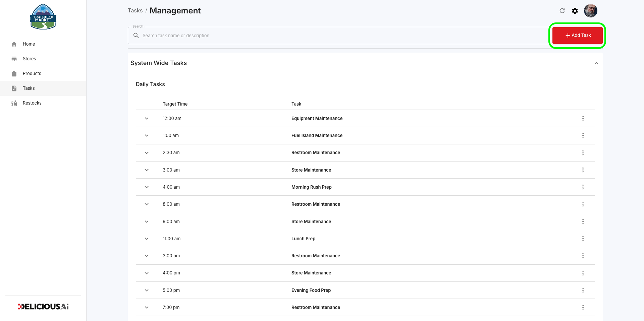Image resolution: width=644 pixels, height=321 pixels.
Task: Open the Stores page
Action: tap(43, 59)
